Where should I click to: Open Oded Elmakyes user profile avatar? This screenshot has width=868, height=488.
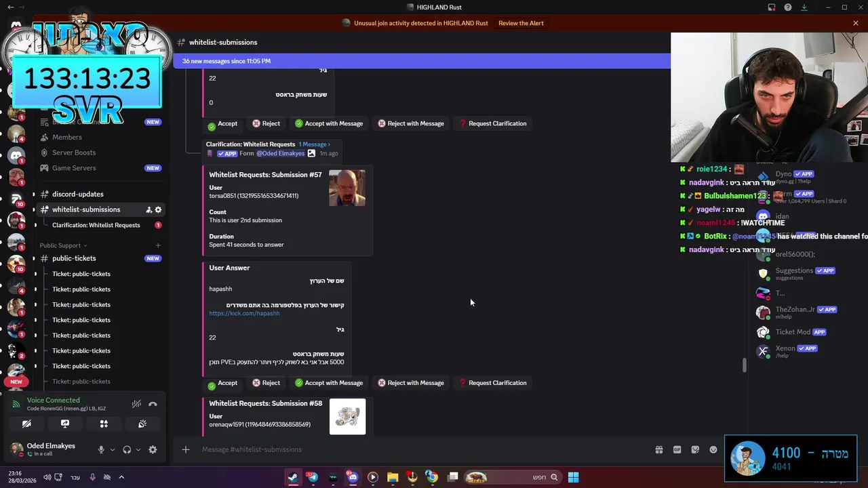[x=16, y=449]
